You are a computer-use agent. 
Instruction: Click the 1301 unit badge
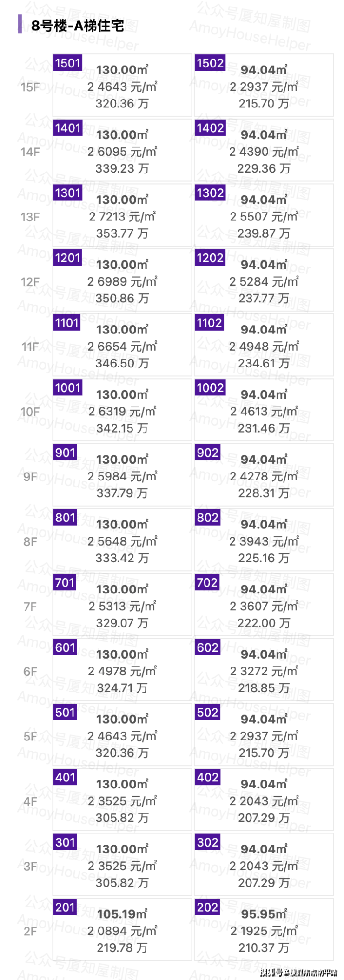(68, 193)
